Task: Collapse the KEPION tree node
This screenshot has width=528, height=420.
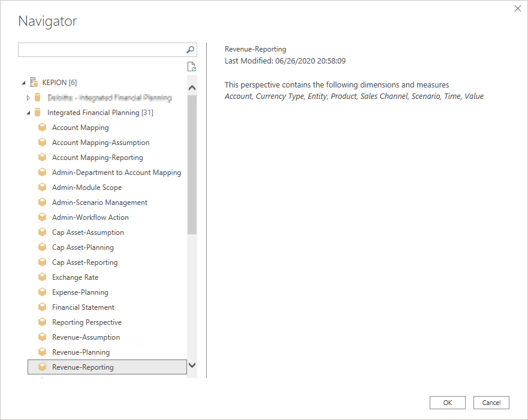Action: (x=24, y=82)
